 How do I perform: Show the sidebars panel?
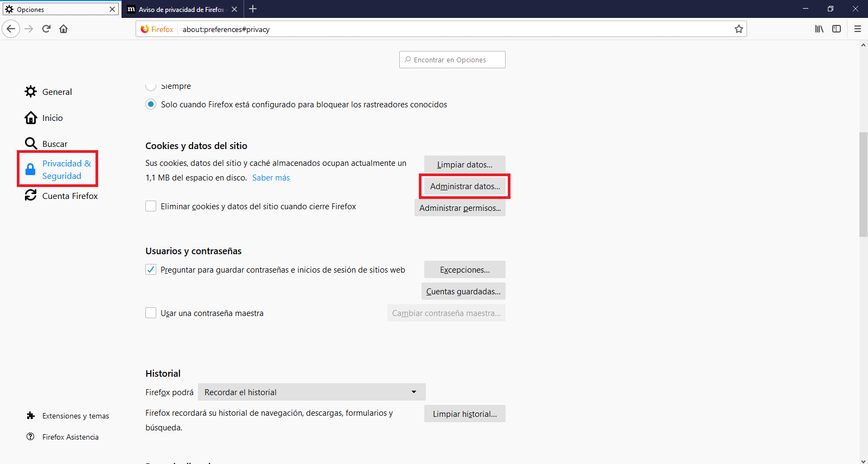(x=837, y=29)
